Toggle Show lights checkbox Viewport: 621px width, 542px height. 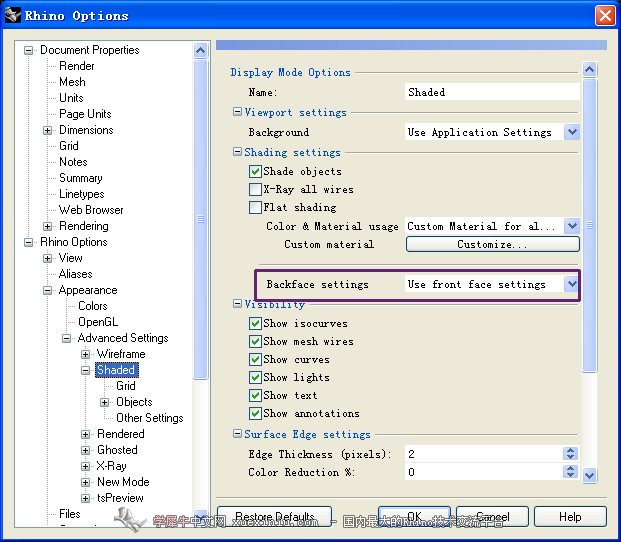pyautogui.click(x=255, y=377)
